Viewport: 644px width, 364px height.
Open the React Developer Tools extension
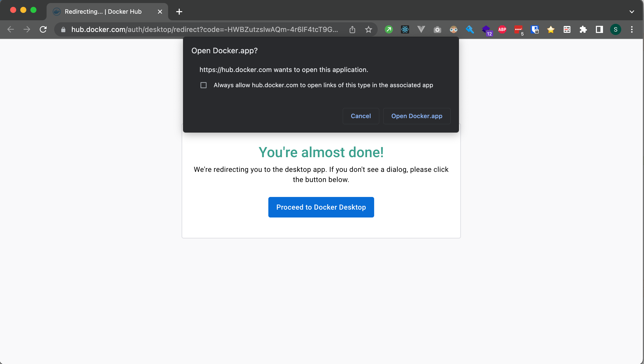[405, 29]
